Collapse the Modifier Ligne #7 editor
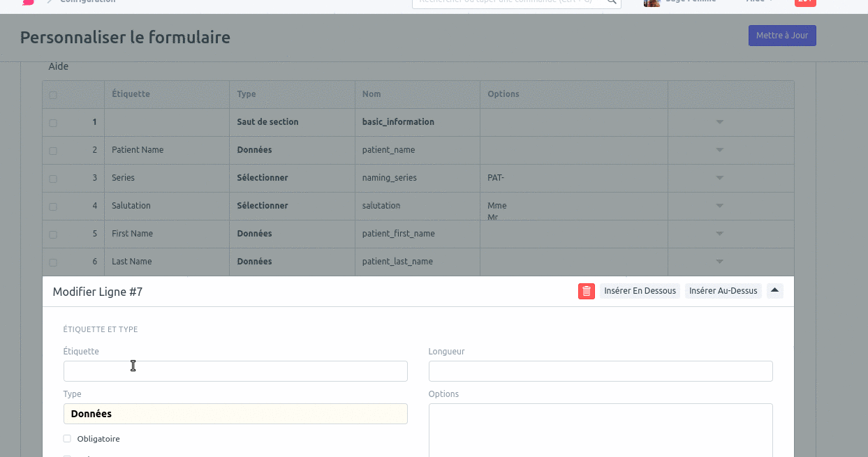Image resolution: width=868 pixels, height=457 pixels. [774, 290]
